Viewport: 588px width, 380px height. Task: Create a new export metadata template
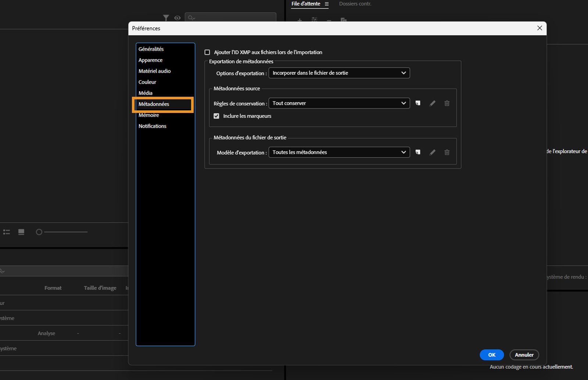click(x=418, y=152)
